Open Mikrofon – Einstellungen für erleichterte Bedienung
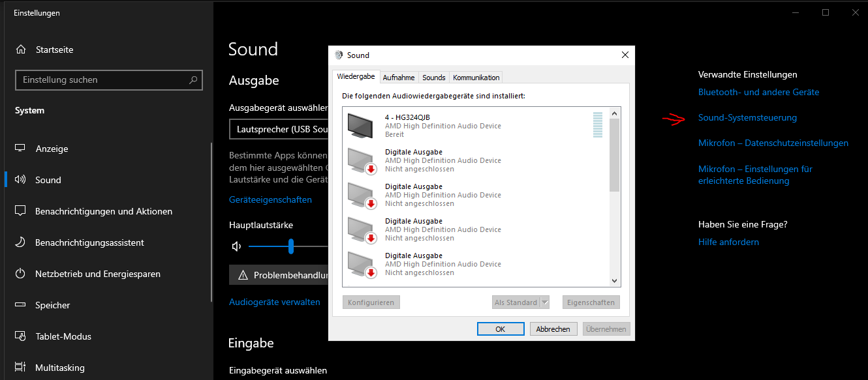Screen dimensions: 868x380 coord(755,175)
